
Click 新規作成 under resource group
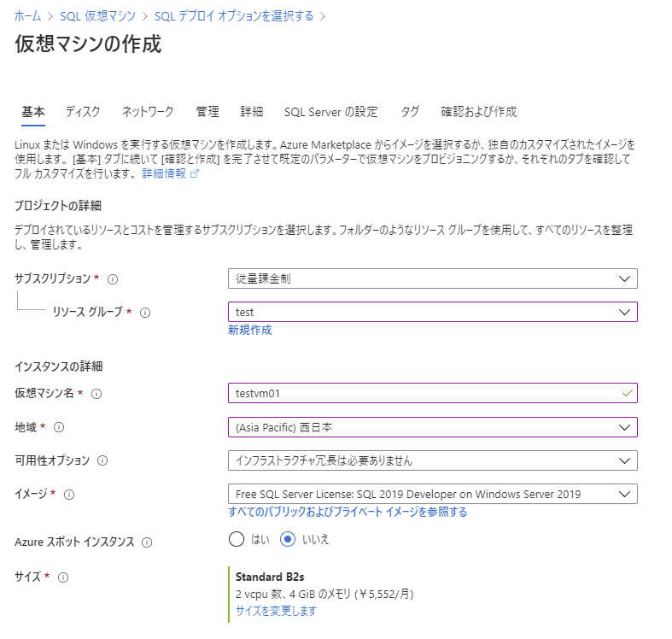(250, 330)
